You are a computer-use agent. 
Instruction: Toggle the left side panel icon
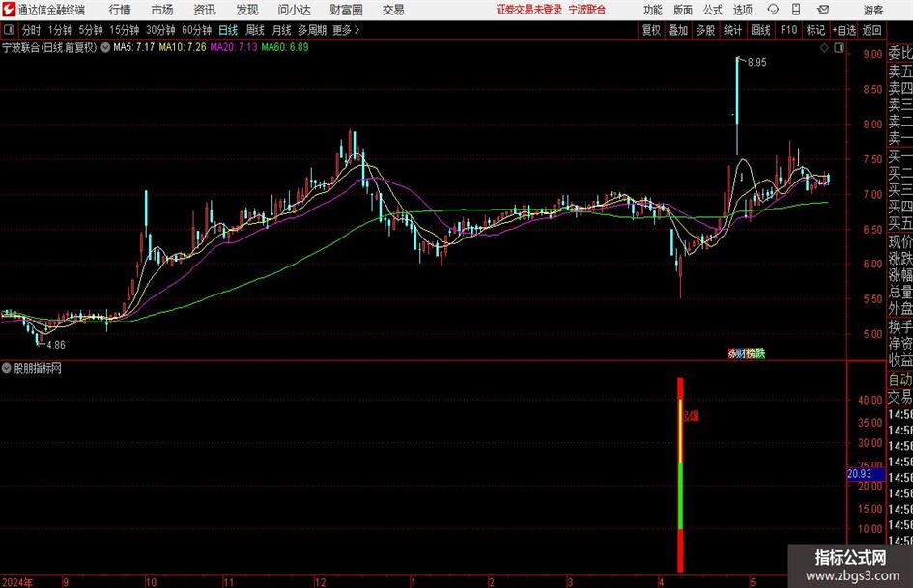(9, 30)
